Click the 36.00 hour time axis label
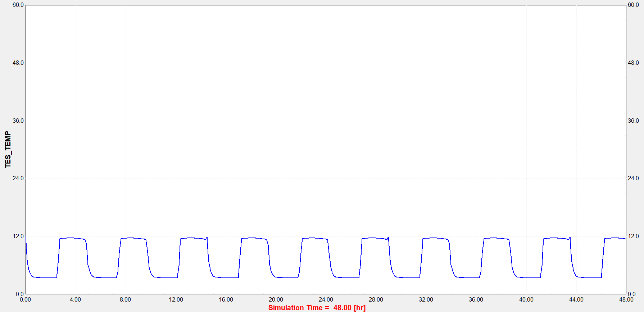The height and width of the screenshot is (312, 644). [476, 300]
